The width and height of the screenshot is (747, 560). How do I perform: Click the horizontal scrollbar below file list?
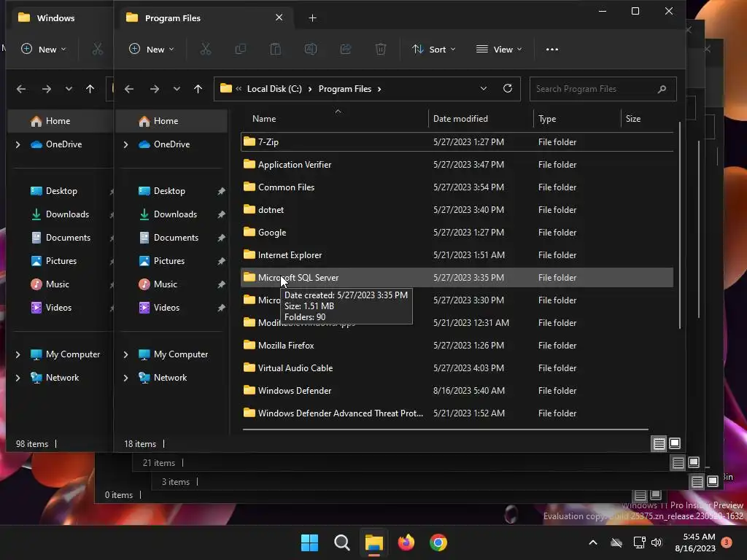pyautogui.click(x=445, y=429)
